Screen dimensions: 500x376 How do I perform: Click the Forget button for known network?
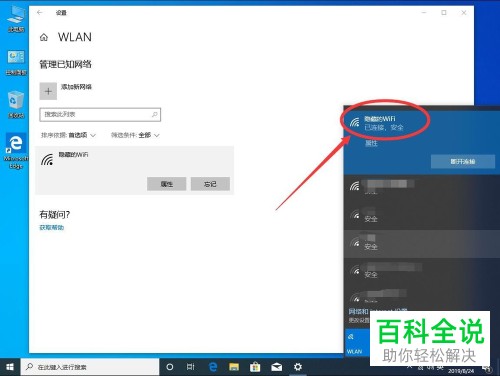coord(210,184)
